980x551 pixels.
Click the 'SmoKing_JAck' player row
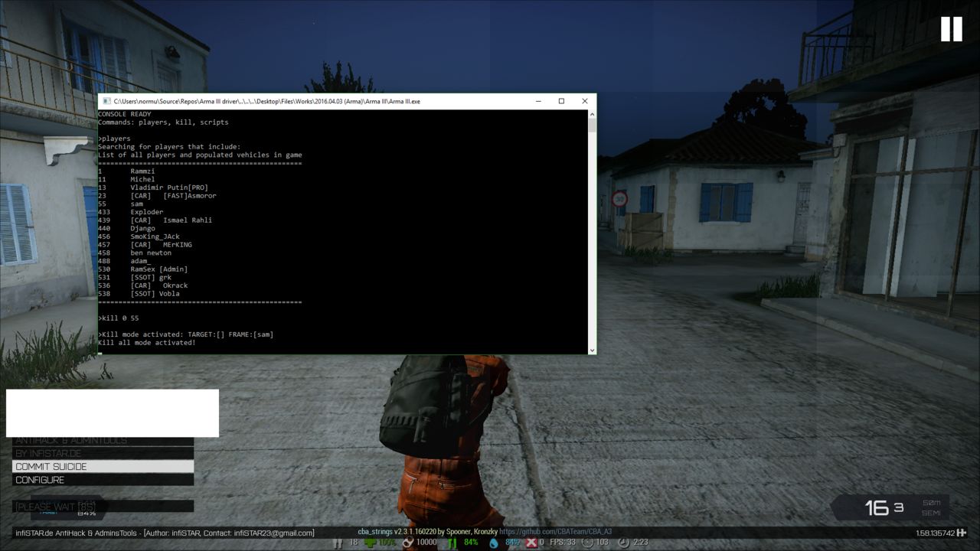(x=139, y=236)
